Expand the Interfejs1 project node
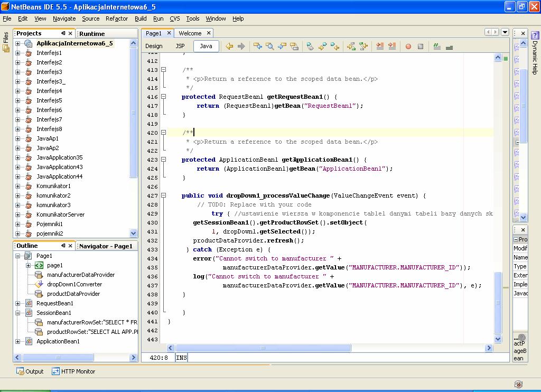This screenshot has height=392, width=541. pyautogui.click(x=17, y=53)
